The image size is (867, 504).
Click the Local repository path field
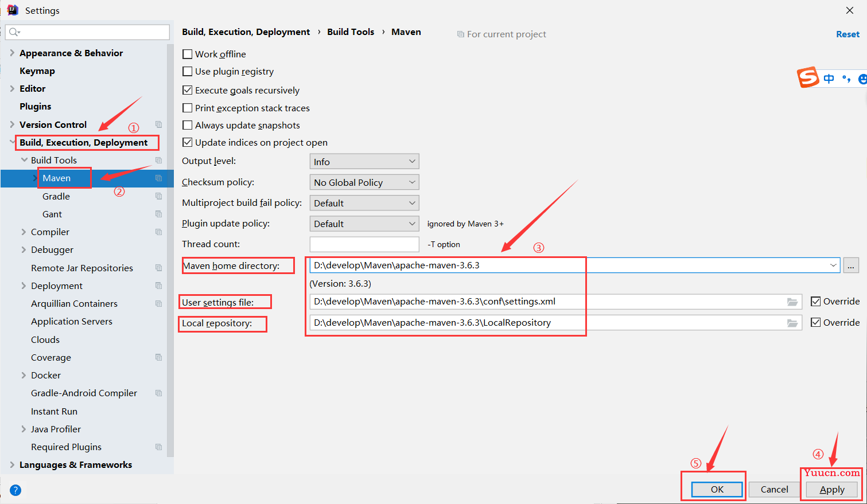(555, 323)
